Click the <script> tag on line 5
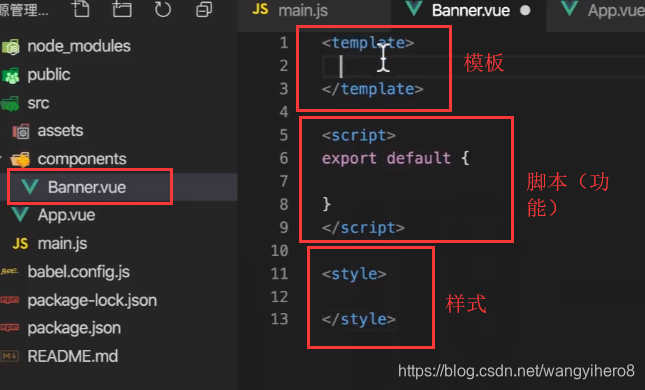The width and height of the screenshot is (645, 390). (359, 135)
